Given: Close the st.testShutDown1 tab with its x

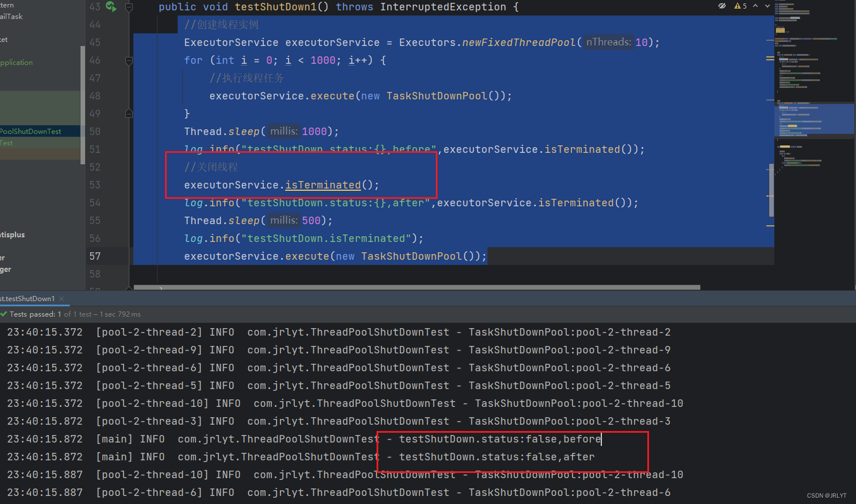Looking at the screenshot, I should pyautogui.click(x=61, y=298).
